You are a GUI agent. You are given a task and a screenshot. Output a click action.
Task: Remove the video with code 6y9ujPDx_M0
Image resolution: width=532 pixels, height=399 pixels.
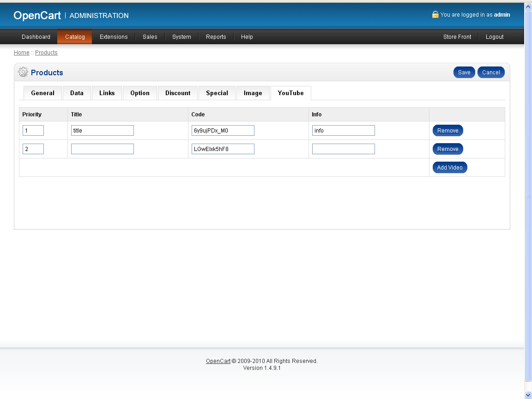[448, 131]
